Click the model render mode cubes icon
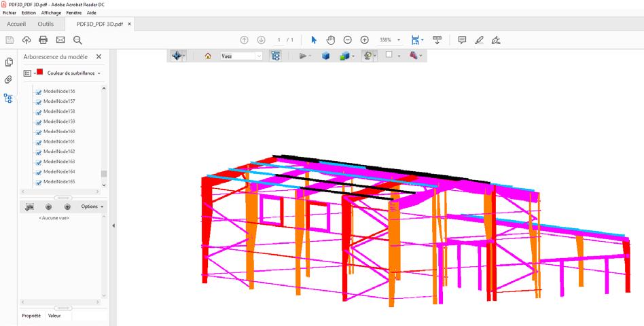 pyautogui.click(x=344, y=56)
